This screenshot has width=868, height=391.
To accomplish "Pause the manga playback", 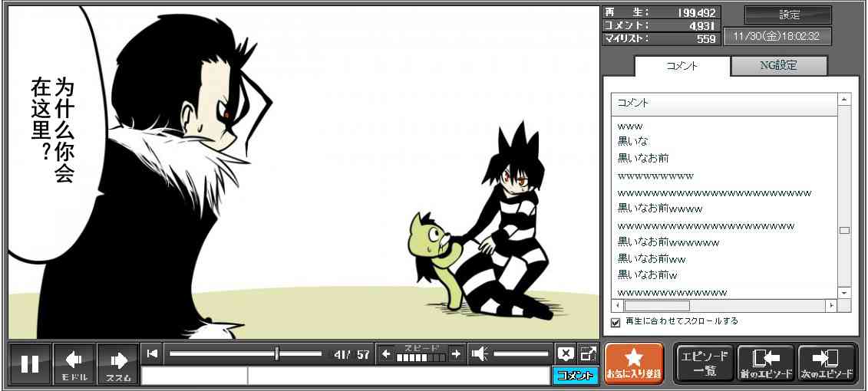I will click(30, 364).
